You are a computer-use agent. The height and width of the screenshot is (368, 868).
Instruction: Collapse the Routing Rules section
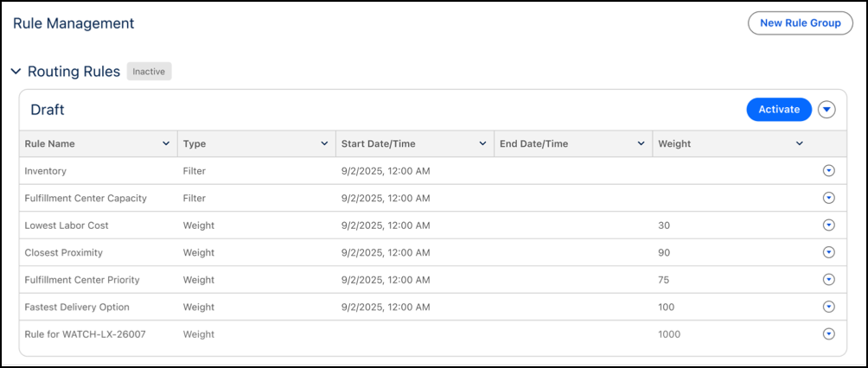(x=16, y=72)
